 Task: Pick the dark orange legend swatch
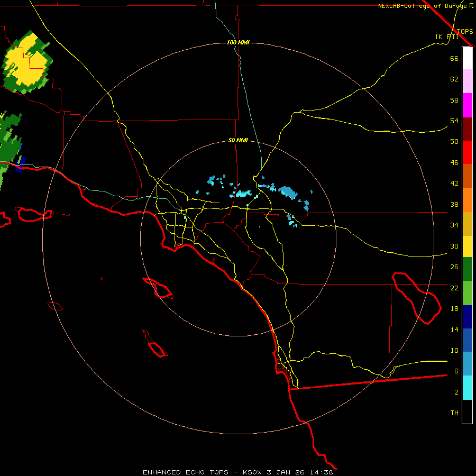[x=467, y=176]
